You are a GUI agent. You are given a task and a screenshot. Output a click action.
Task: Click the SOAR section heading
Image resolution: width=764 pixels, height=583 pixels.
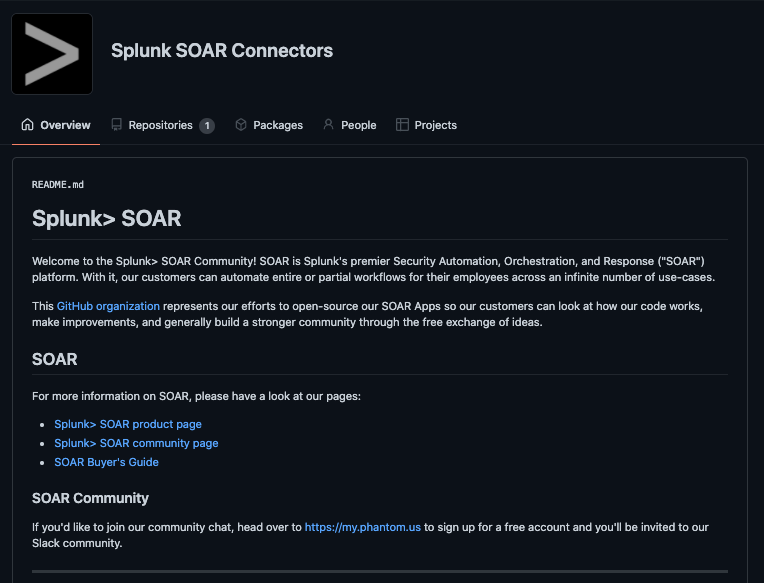(x=55, y=359)
